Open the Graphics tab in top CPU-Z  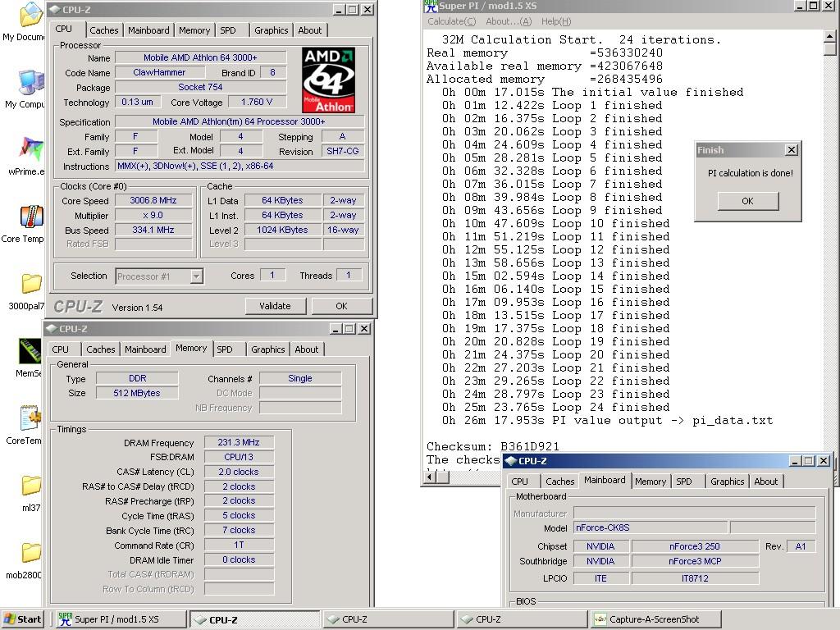tap(271, 30)
